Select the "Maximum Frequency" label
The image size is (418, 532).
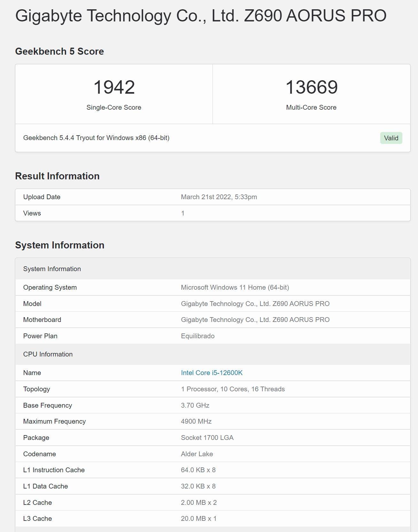[54, 421]
